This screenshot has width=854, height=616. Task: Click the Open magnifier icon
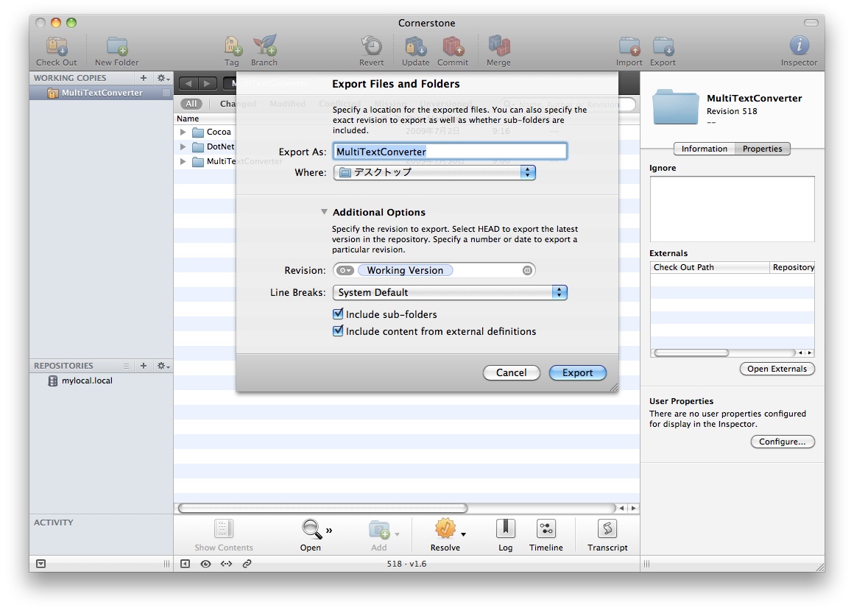tap(311, 528)
